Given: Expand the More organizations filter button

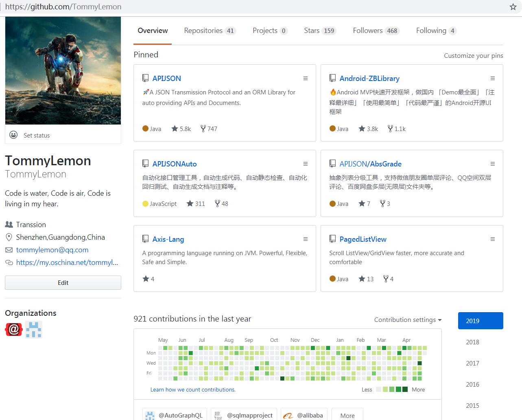Looking at the screenshot, I should tap(347, 415).
